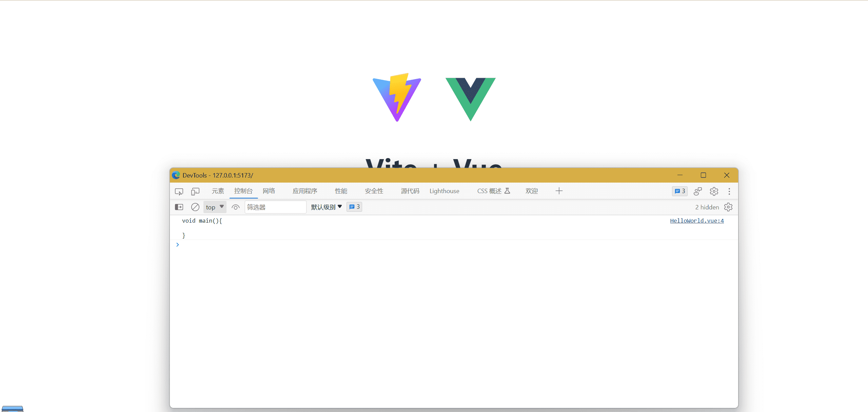Toggle device emulation icon

pyautogui.click(x=195, y=191)
